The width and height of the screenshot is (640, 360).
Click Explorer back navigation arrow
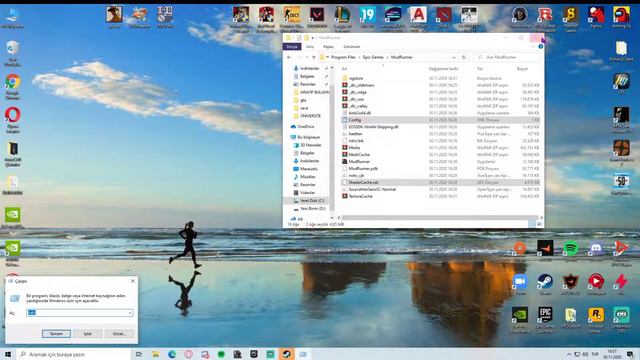pos(289,57)
